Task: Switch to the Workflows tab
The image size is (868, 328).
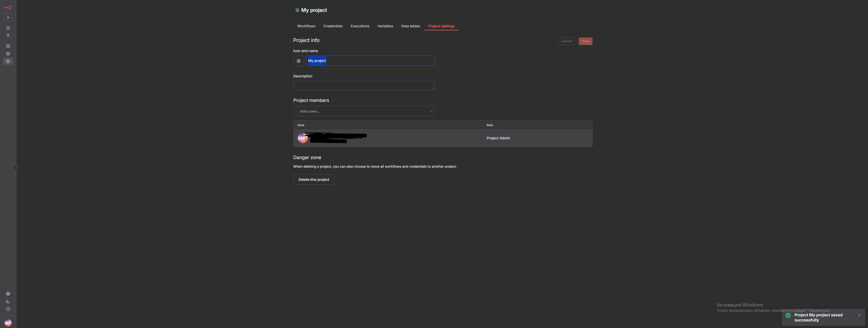Action: [306, 26]
